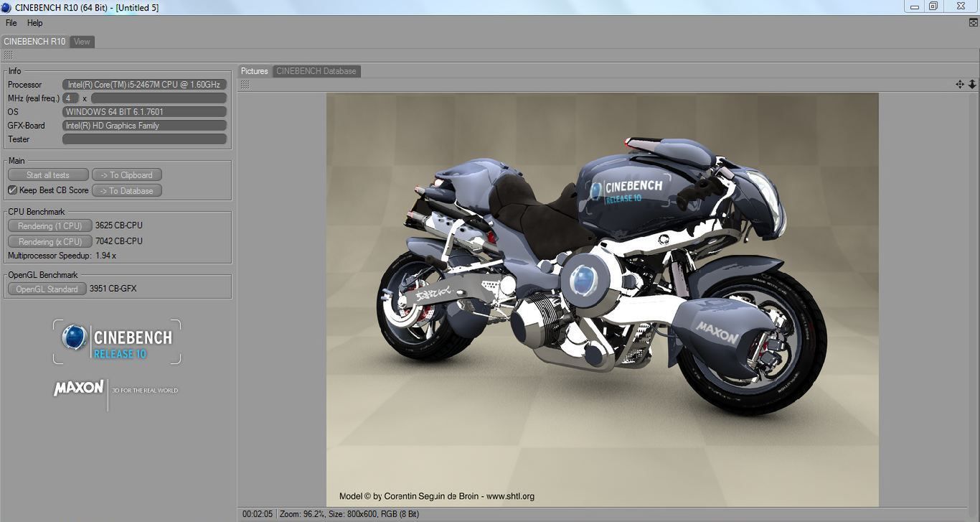980x522 pixels.
Task: Click the 7042 CB-CPU score text
Action: 119,242
